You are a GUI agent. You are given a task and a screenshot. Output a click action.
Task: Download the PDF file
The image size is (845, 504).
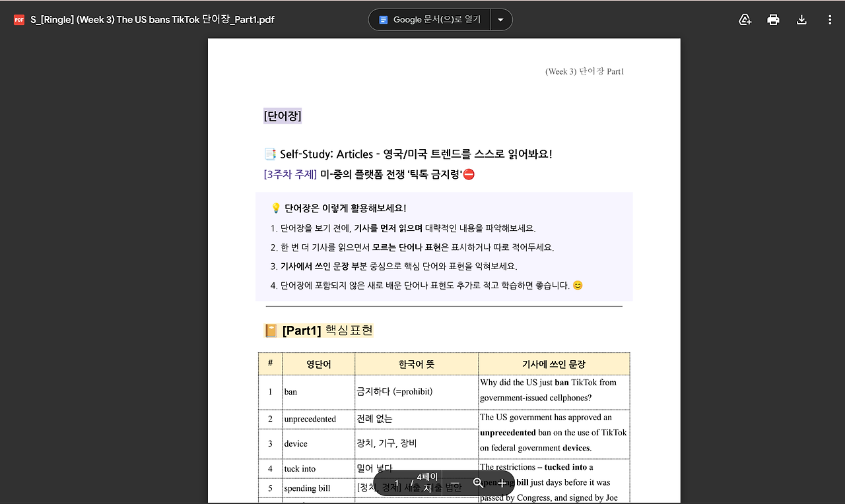[x=801, y=20]
